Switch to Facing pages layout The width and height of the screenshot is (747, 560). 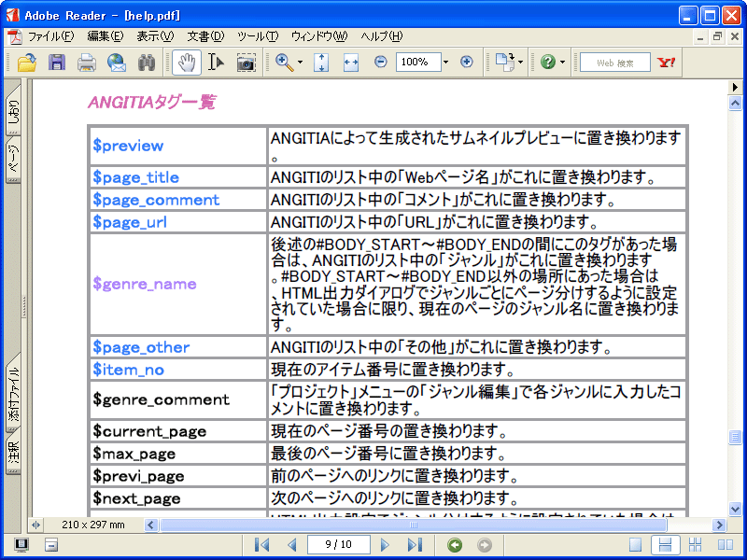pyautogui.click(x=726, y=544)
